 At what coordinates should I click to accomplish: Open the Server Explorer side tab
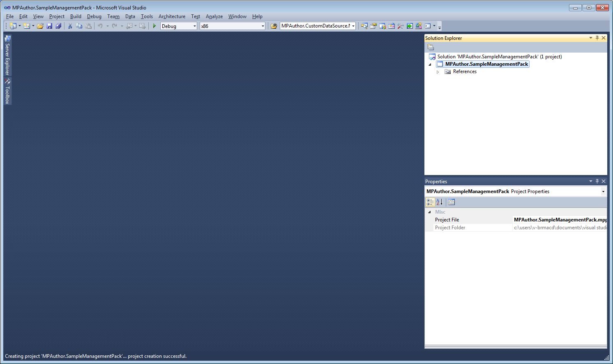[7, 55]
